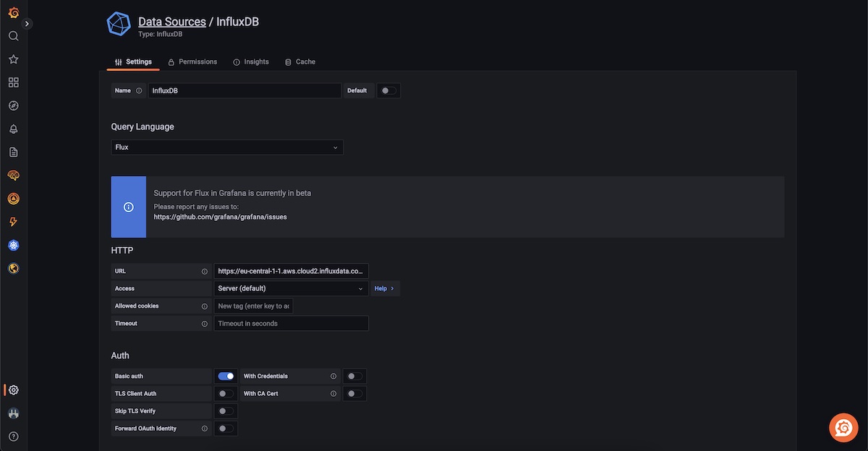The height and width of the screenshot is (451, 868).
Task: Click the info icon next to URL
Action: [x=205, y=271]
